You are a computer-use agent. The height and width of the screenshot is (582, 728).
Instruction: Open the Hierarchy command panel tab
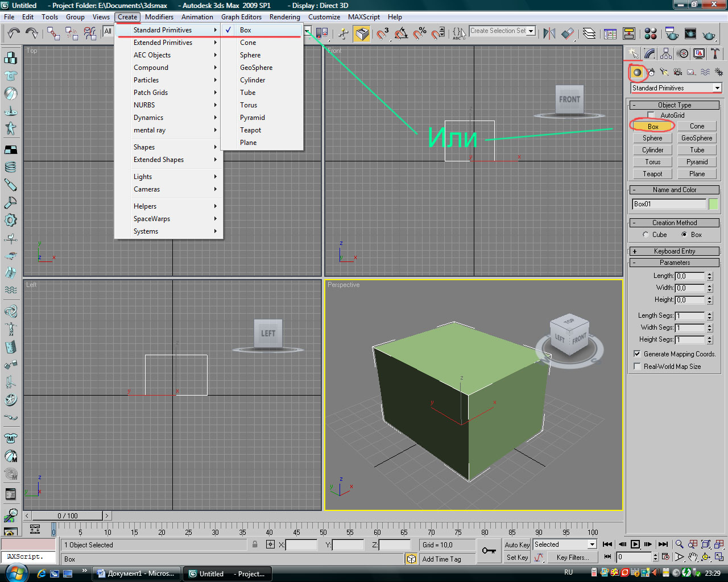666,54
